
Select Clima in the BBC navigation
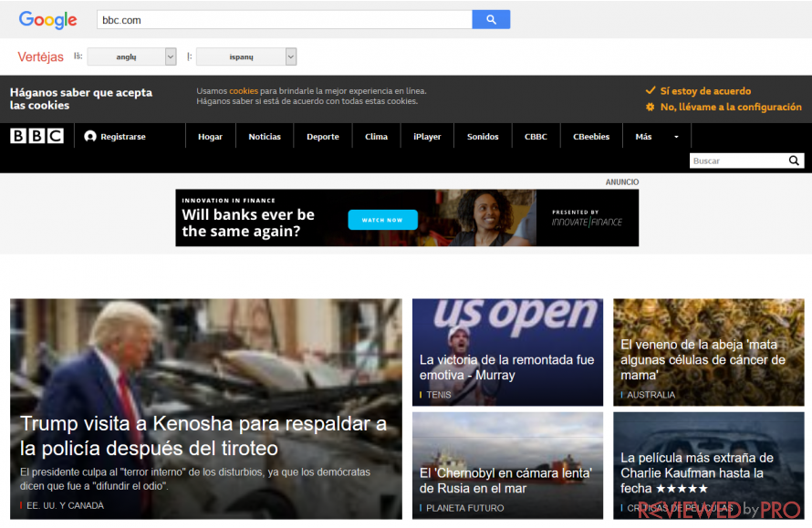[376, 137]
